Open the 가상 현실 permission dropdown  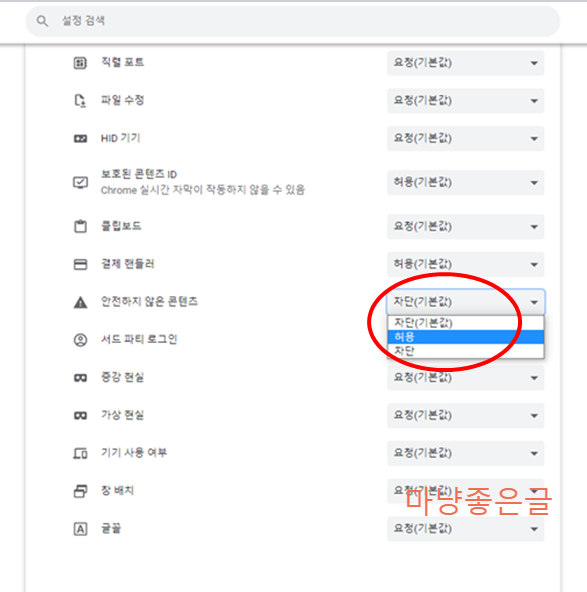pyautogui.click(x=465, y=416)
